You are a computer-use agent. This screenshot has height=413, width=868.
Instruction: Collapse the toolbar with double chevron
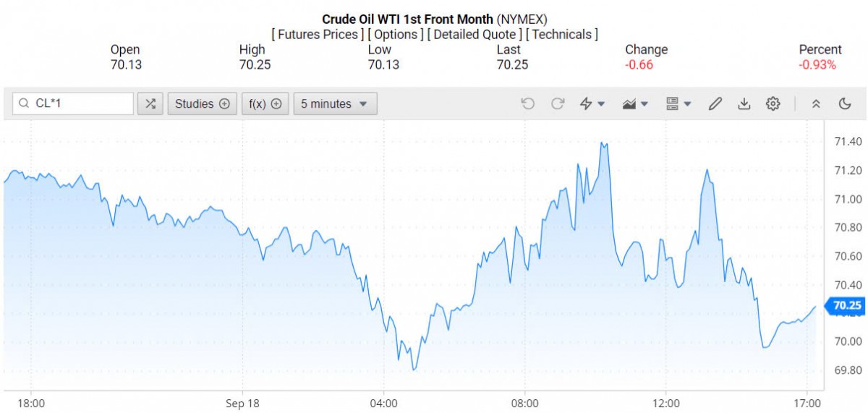click(x=816, y=103)
